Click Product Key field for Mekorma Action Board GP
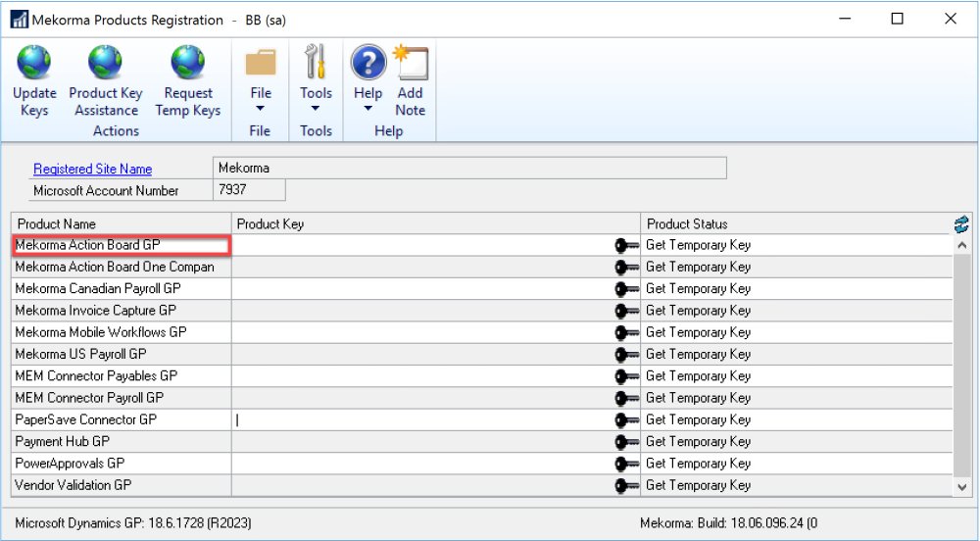The image size is (980, 541). tap(422, 245)
